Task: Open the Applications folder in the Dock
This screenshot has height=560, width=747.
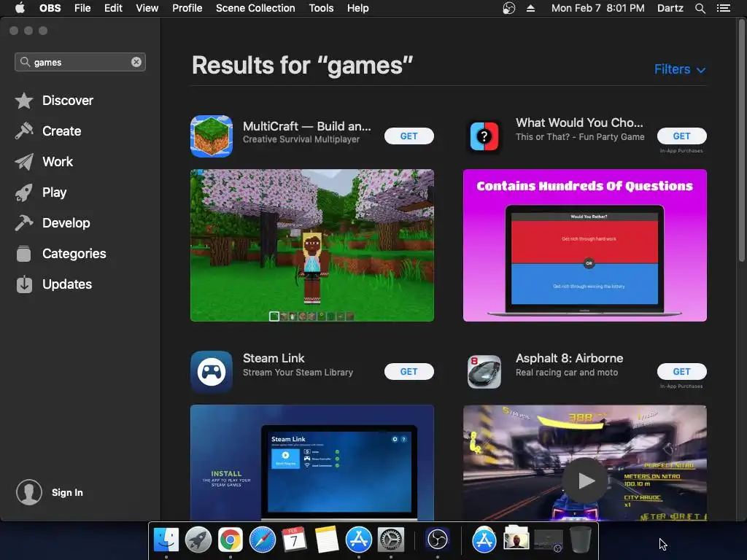Action: pyautogui.click(x=484, y=540)
